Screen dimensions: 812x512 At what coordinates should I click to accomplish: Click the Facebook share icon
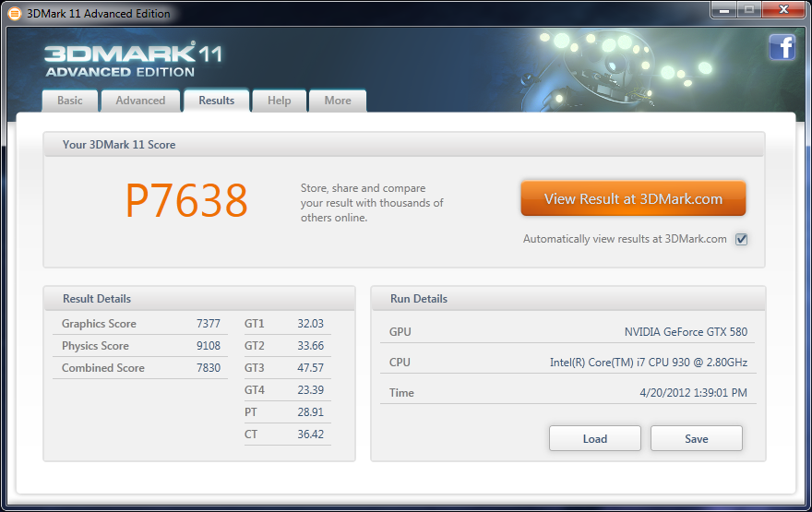(782, 48)
